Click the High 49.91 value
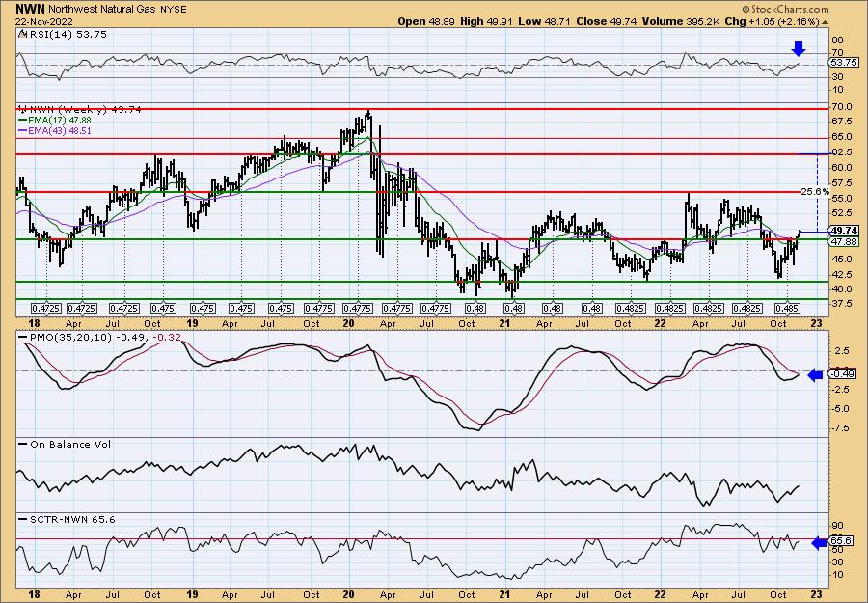 pos(486,21)
